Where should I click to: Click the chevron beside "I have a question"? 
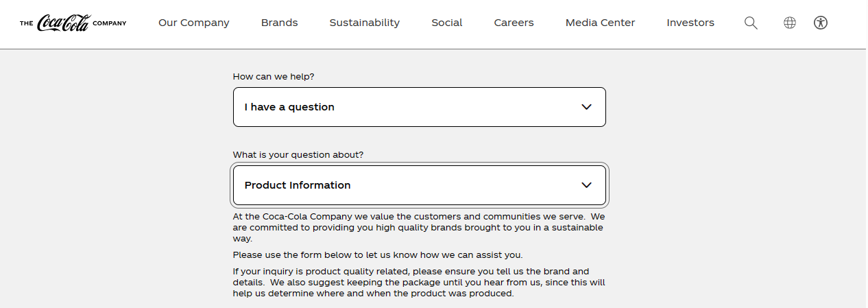tap(586, 107)
